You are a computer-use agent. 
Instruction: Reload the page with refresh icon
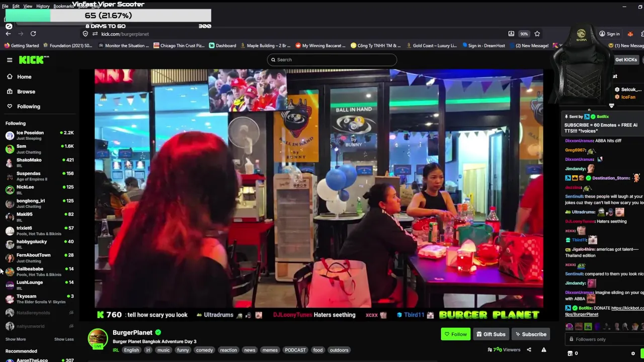point(33,34)
